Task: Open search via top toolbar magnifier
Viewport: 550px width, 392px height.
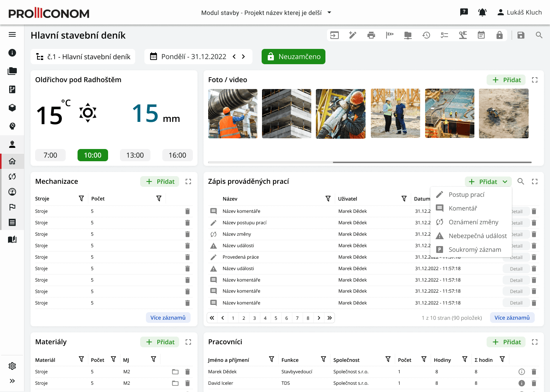Action: click(539, 35)
